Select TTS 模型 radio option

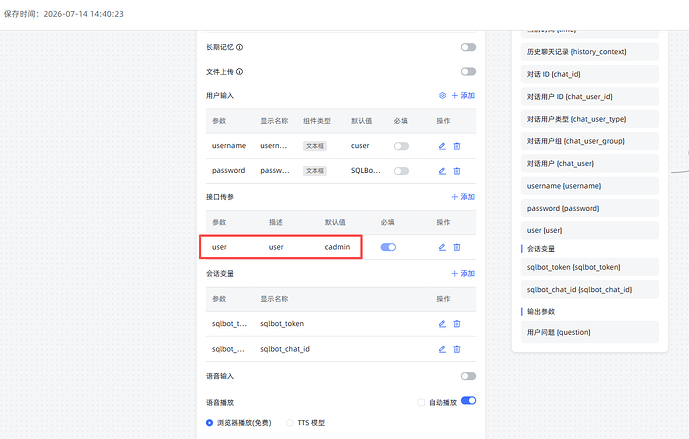point(290,423)
